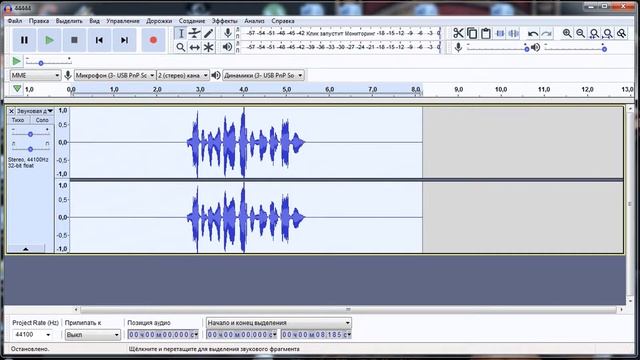Zoom in on the waveform

(x=567, y=33)
